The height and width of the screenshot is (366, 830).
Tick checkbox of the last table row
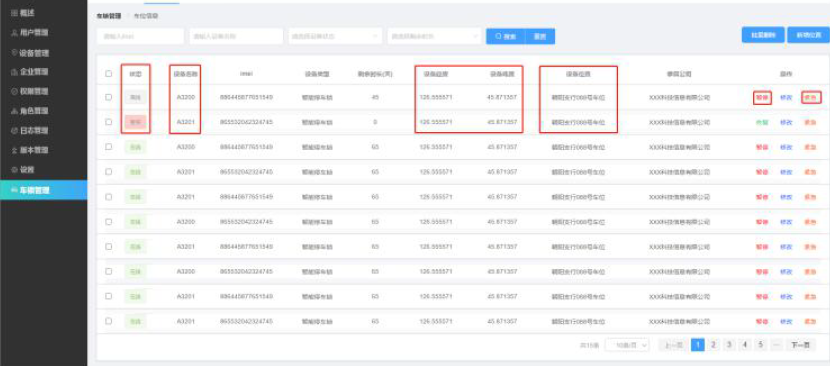coord(109,321)
